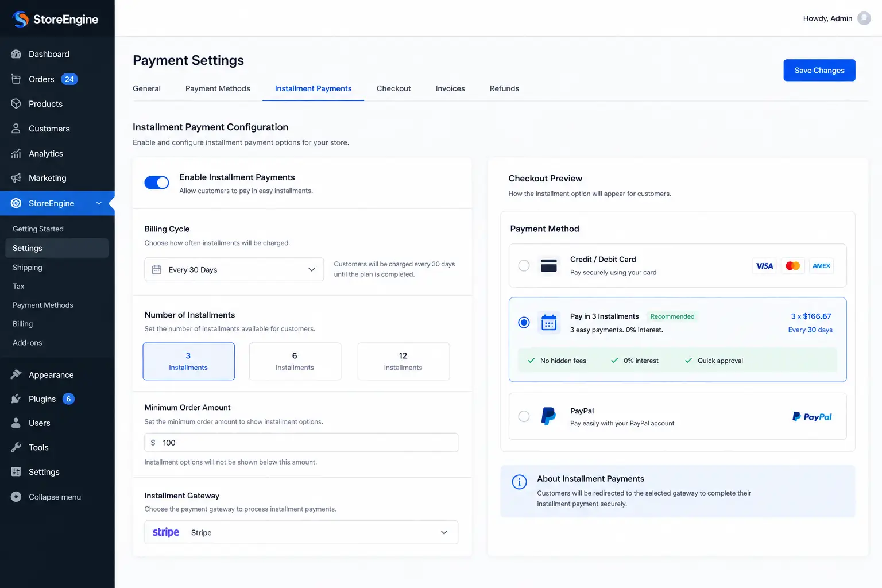This screenshot has width=882, height=588.
Task: Click the AMEX card logo
Action: click(x=821, y=266)
